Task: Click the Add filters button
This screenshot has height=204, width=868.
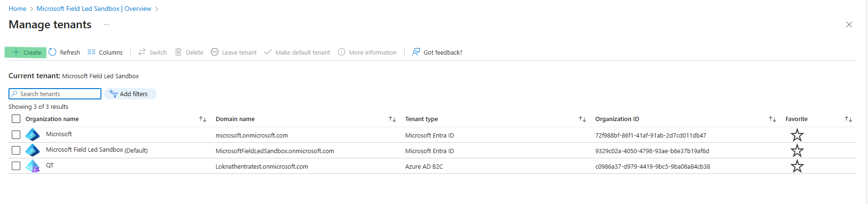Action: pyautogui.click(x=130, y=94)
